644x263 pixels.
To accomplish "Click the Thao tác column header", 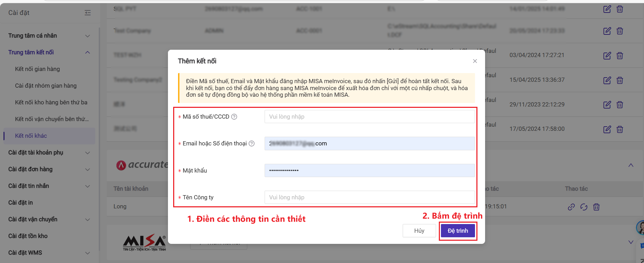I will point(576,189).
